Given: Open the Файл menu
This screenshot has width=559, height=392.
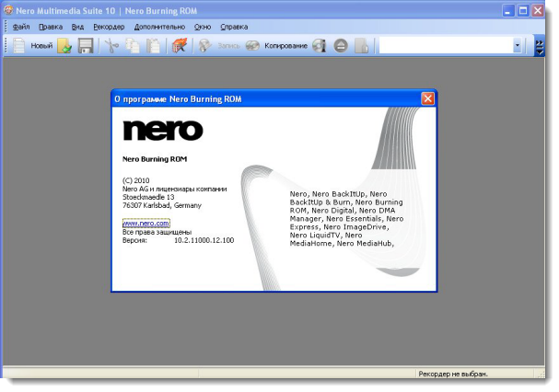Looking at the screenshot, I should [21, 27].
